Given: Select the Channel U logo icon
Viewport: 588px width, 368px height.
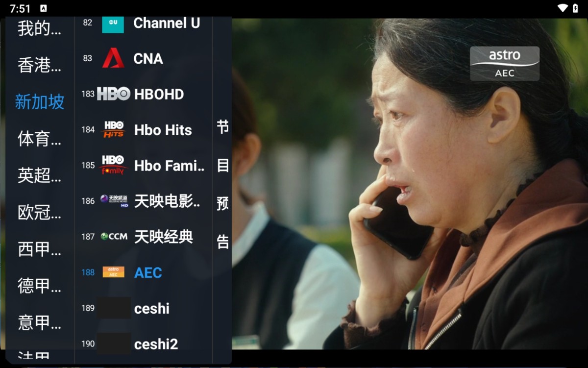Looking at the screenshot, I should [113, 25].
